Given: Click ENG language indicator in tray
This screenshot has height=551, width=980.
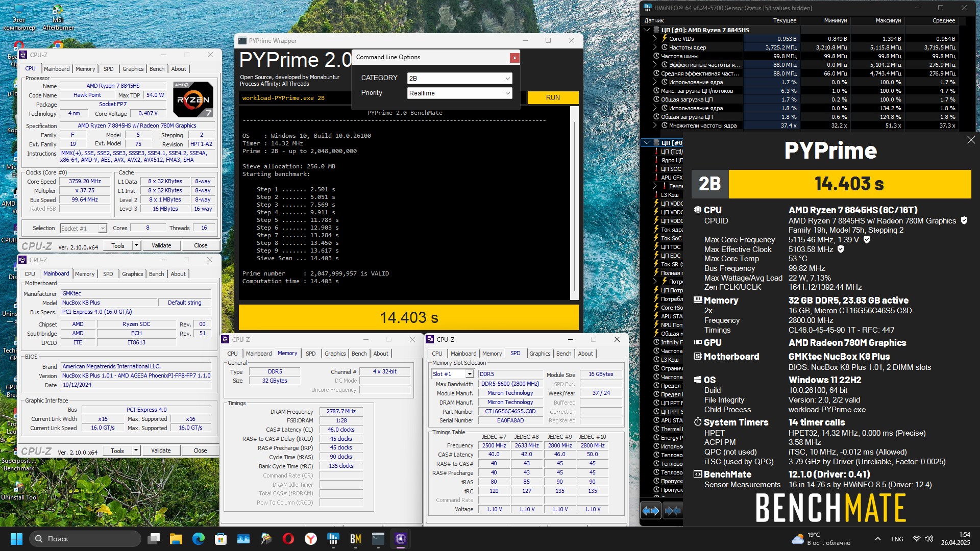Looking at the screenshot, I should coord(897,539).
